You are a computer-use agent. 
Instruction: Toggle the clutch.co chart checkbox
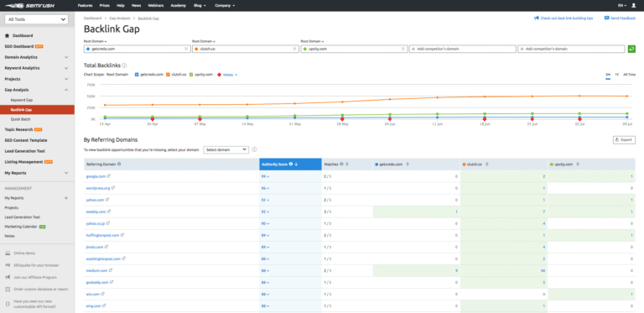168,75
